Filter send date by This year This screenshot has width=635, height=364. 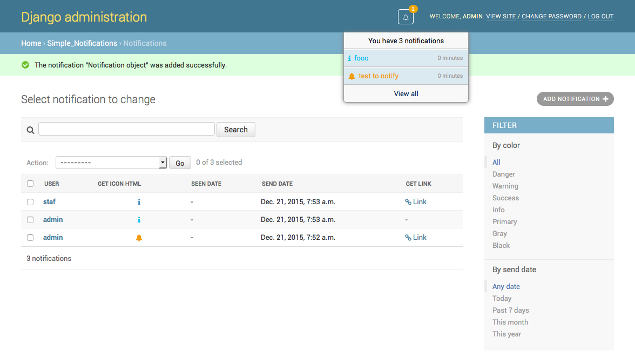(x=506, y=334)
